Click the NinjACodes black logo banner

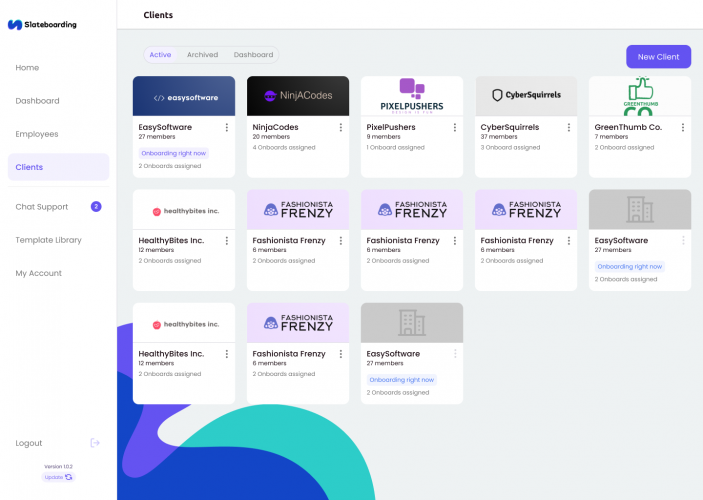[x=298, y=96]
